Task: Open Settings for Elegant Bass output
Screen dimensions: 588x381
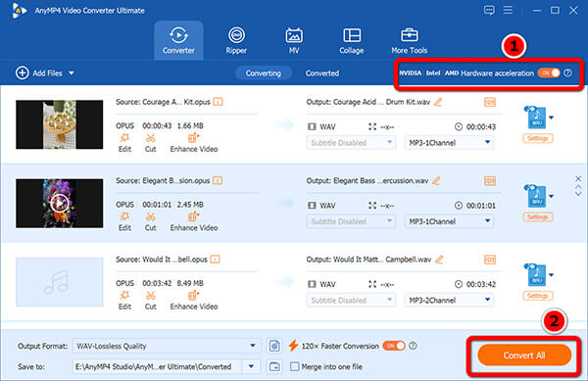Action: pyautogui.click(x=537, y=216)
